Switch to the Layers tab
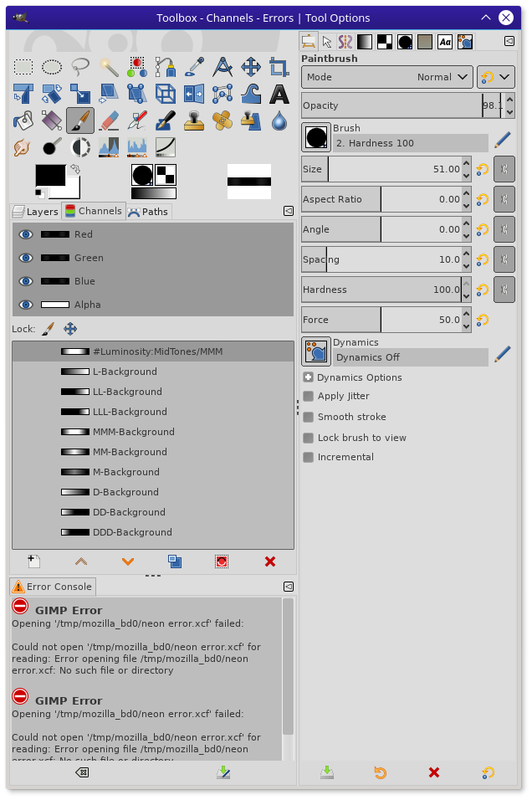The width and height of the screenshot is (532, 800). [35, 211]
